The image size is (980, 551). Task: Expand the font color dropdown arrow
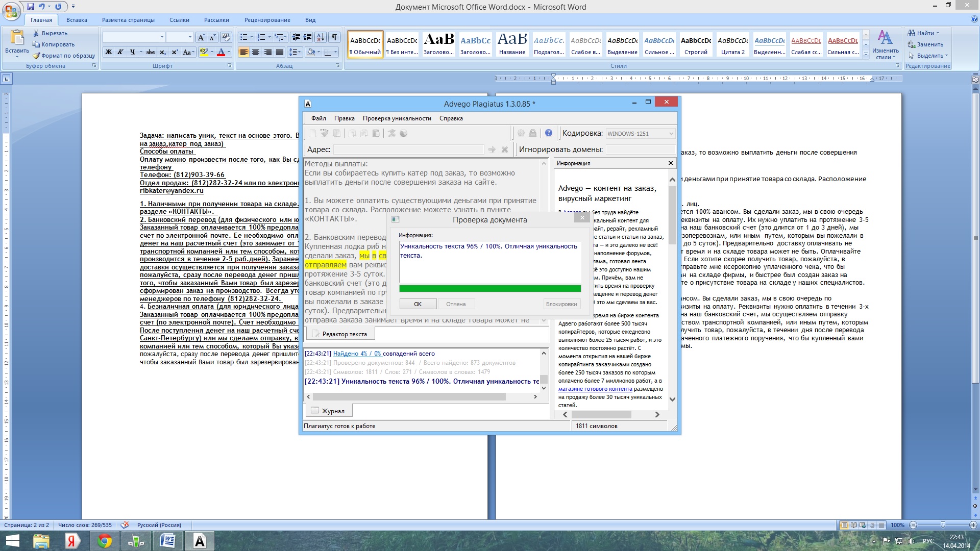click(229, 52)
